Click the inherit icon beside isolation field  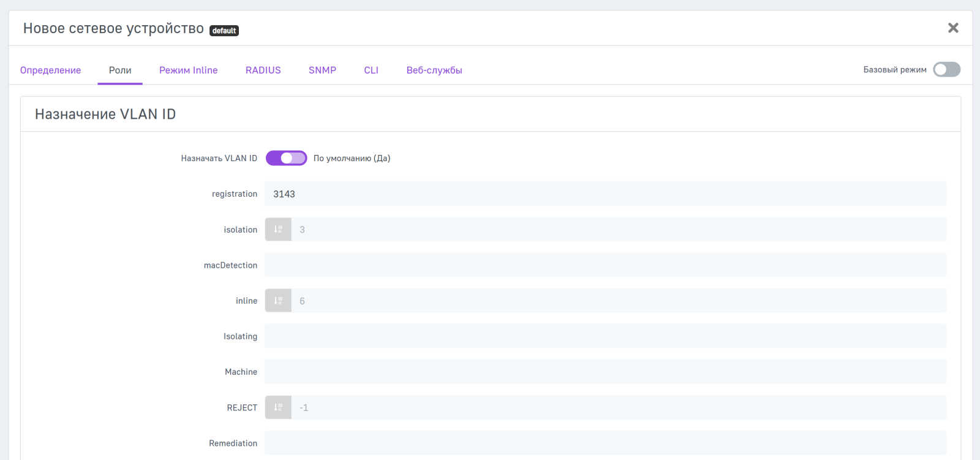[278, 229]
